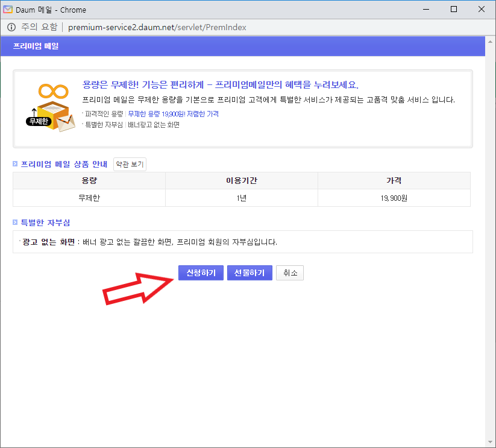The width and height of the screenshot is (496, 448).
Task: Click the site info icon in address bar
Action: (x=11, y=27)
